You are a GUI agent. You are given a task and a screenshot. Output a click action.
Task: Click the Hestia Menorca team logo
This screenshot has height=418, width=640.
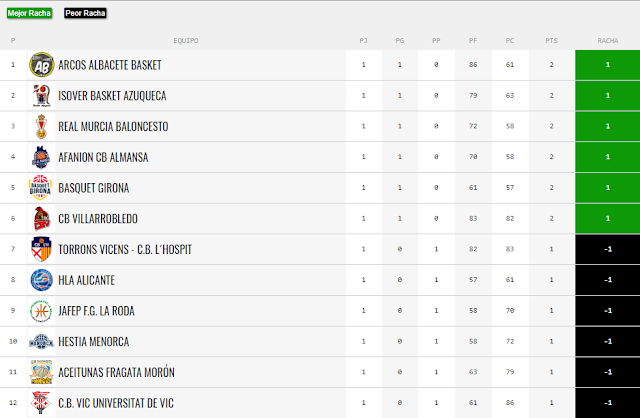tap(41, 342)
